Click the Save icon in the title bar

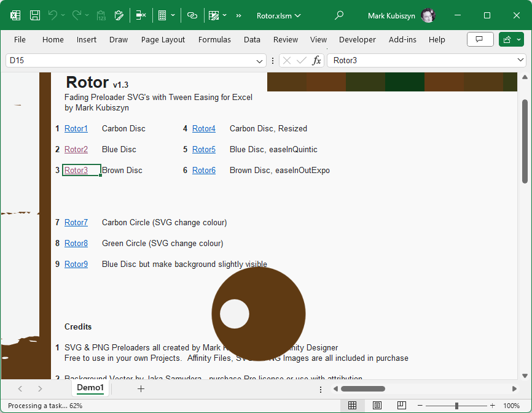pos(35,15)
